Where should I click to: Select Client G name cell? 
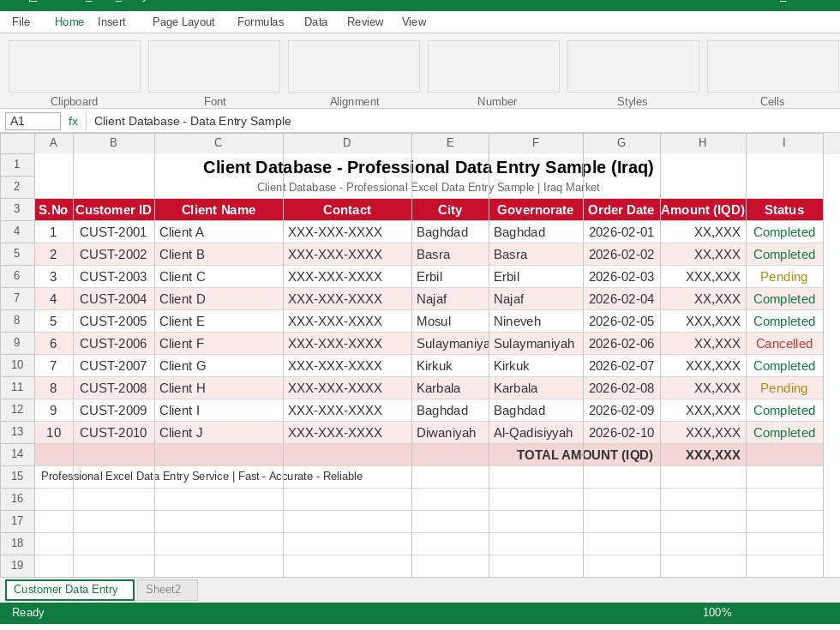coord(219,366)
